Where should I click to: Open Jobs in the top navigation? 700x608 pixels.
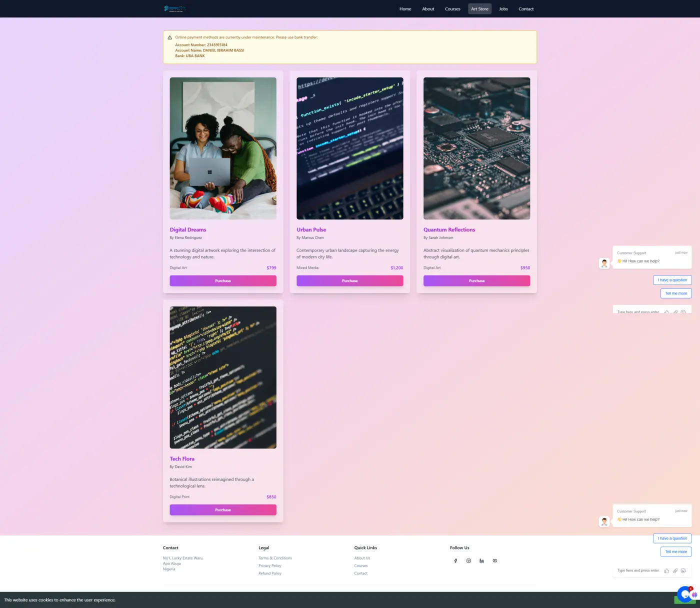503,9
